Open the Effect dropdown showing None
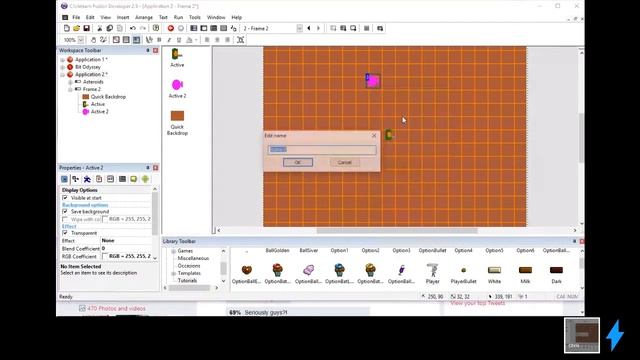 point(126,240)
